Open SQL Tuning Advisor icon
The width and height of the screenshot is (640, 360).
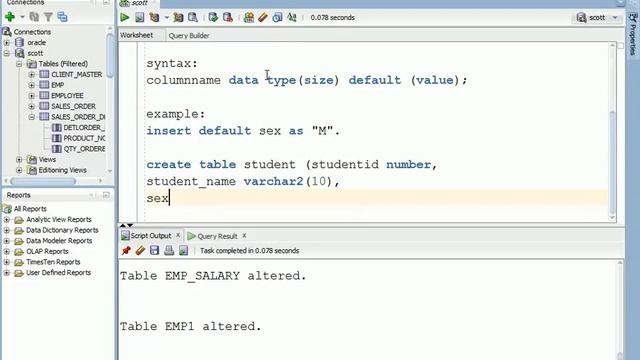point(193,18)
